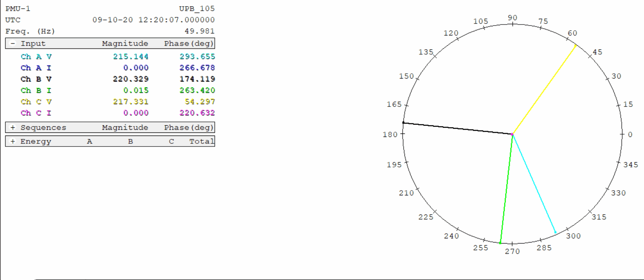
Task: Expand the Energy section
Action: [13, 141]
